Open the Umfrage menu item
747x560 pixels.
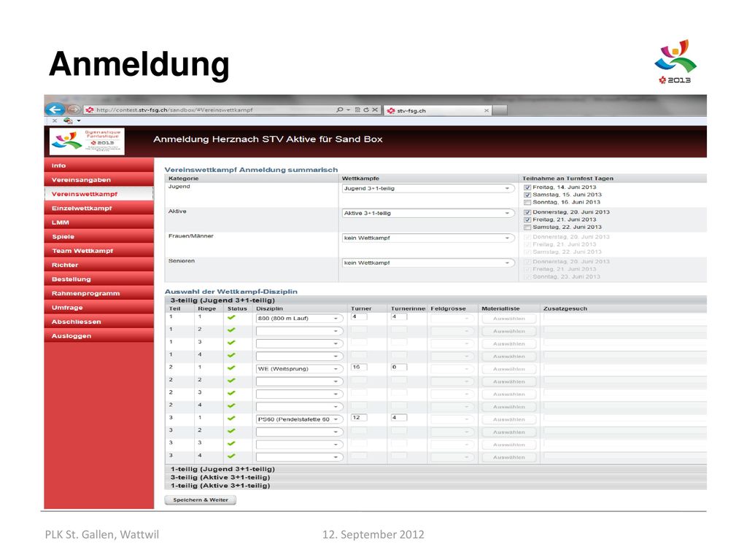click(99, 308)
